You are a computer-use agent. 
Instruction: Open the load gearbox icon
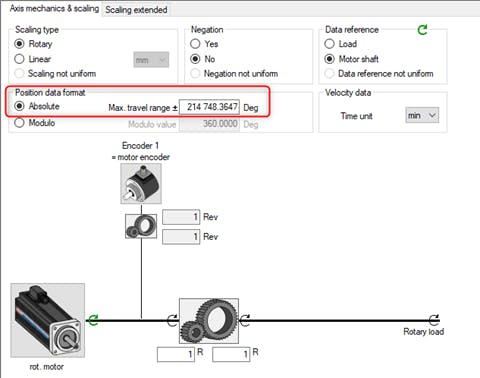(x=209, y=321)
